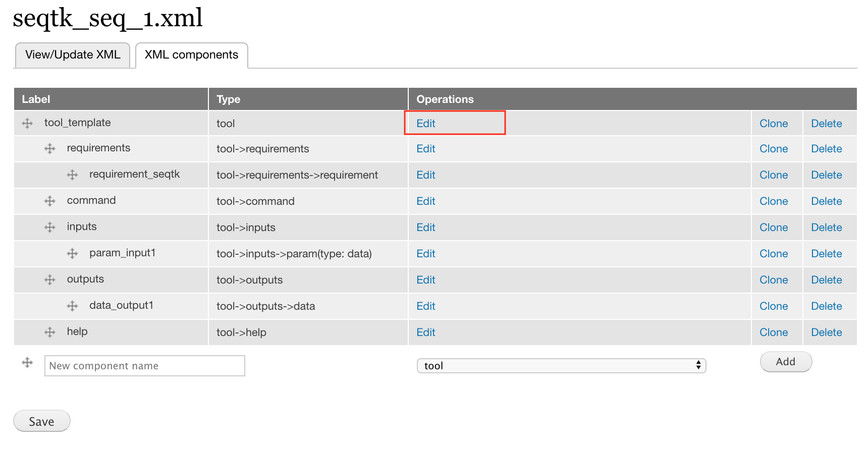Add the new component
Image resolution: width=868 pixels, height=450 pixels.
click(x=786, y=362)
